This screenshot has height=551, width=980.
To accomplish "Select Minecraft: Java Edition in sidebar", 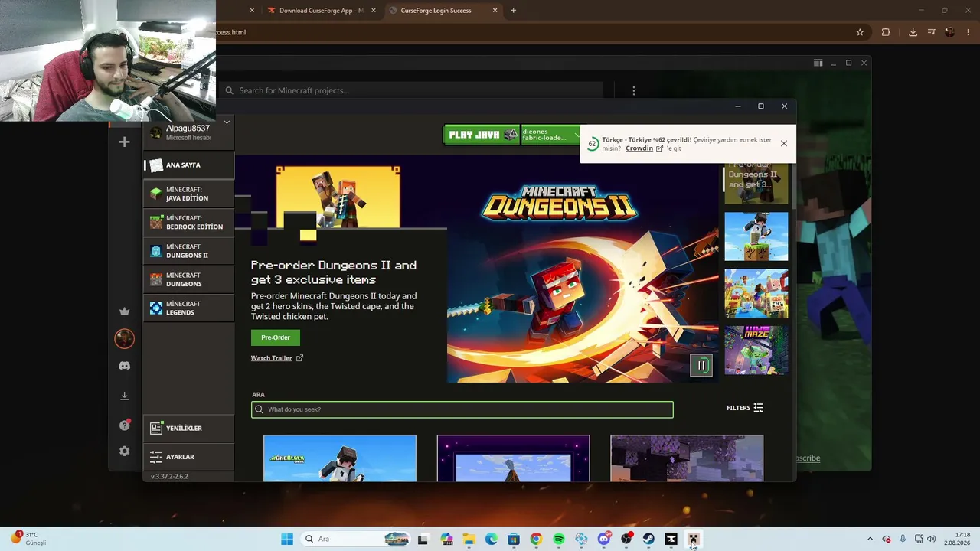I will tap(188, 194).
